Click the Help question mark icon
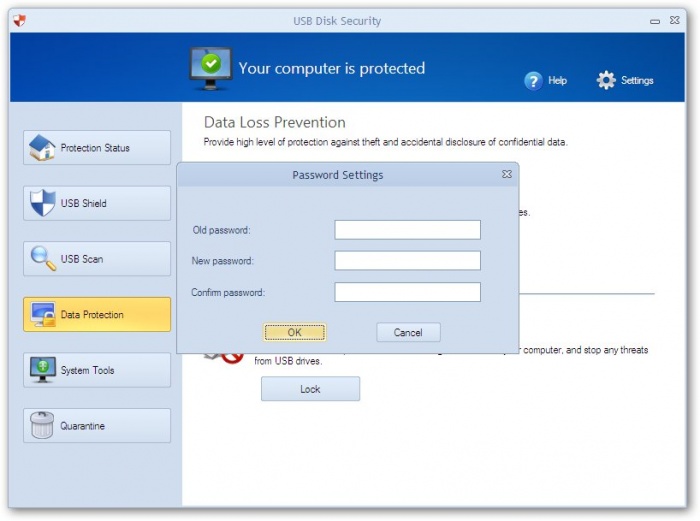Viewport: 700px width, 521px height. pyautogui.click(x=533, y=81)
